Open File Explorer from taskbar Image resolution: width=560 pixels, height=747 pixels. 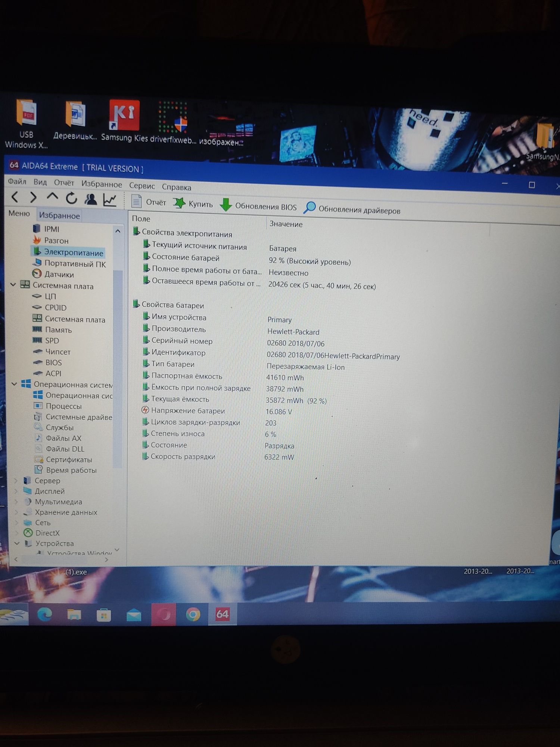tap(74, 614)
